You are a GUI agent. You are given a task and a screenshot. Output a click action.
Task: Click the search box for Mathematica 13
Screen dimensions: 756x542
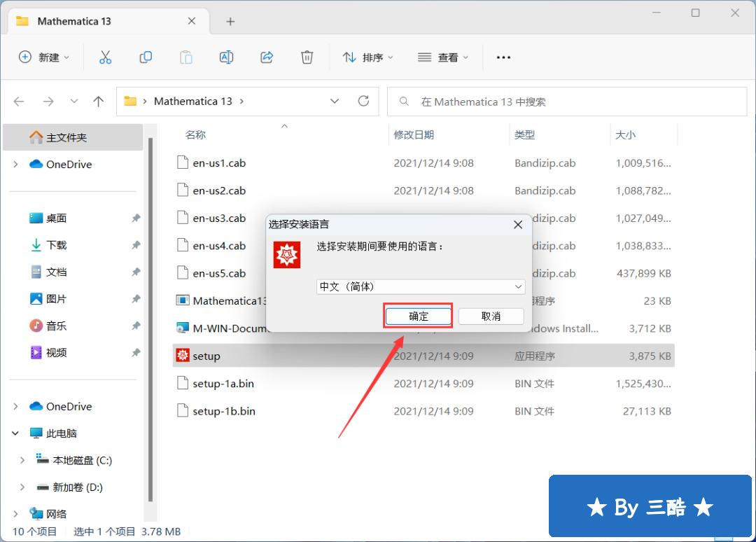[x=567, y=102]
